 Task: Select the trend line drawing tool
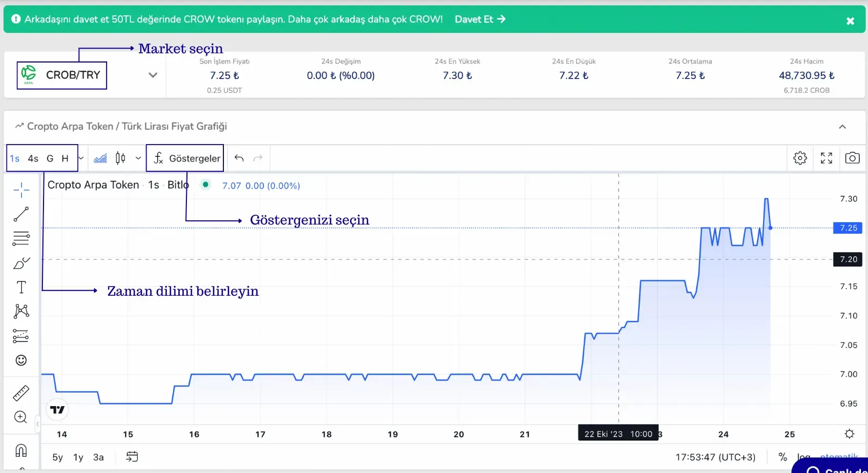(21, 214)
